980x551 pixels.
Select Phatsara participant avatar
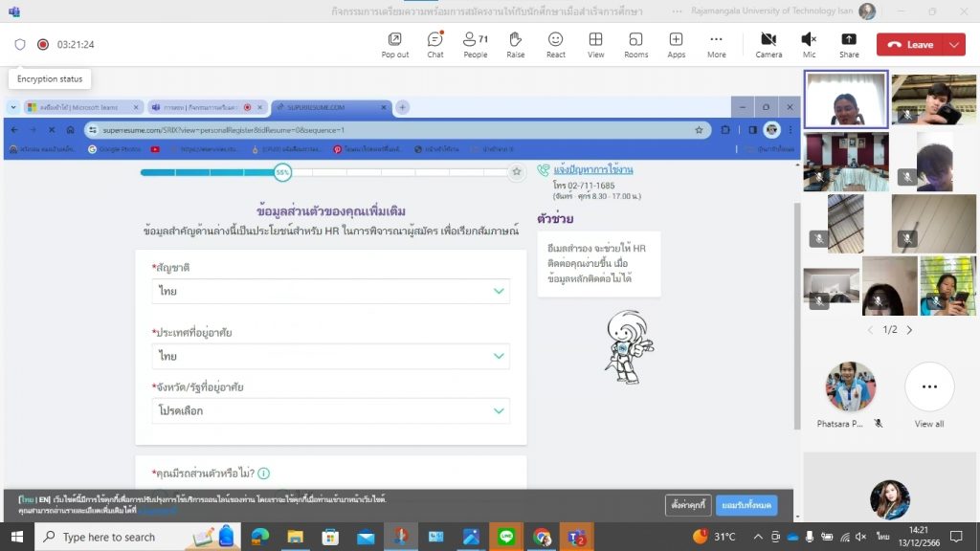[x=850, y=386]
